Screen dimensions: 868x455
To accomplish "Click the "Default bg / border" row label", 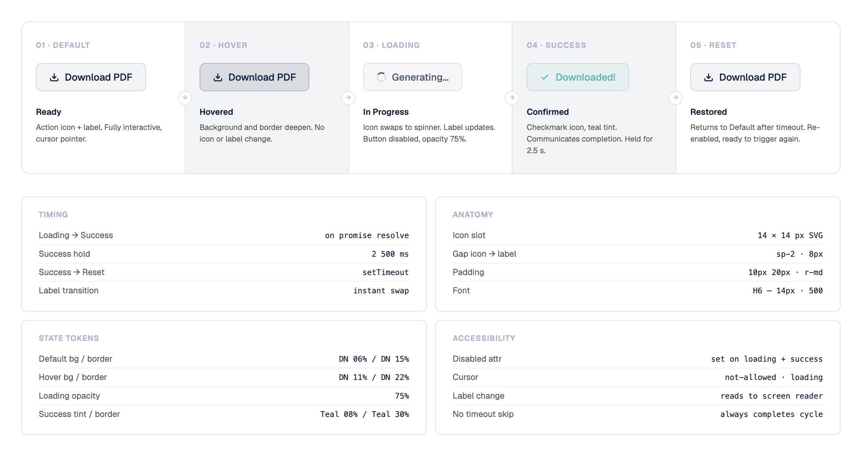I will (x=75, y=359).
